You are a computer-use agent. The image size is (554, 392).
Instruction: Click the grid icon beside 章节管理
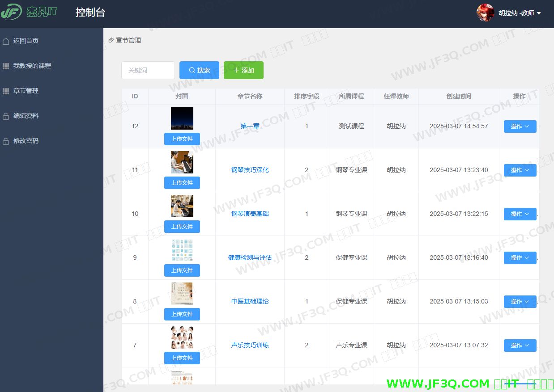click(6, 91)
